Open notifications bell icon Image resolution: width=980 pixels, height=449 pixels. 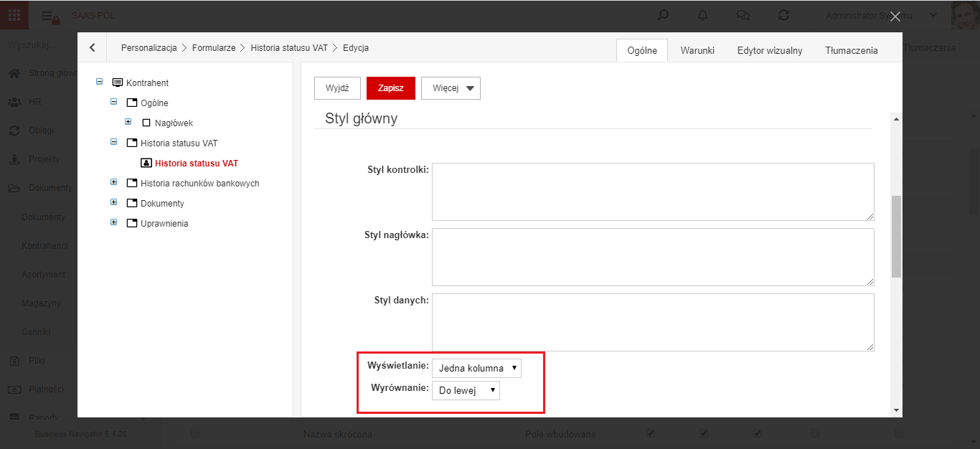[x=702, y=15]
